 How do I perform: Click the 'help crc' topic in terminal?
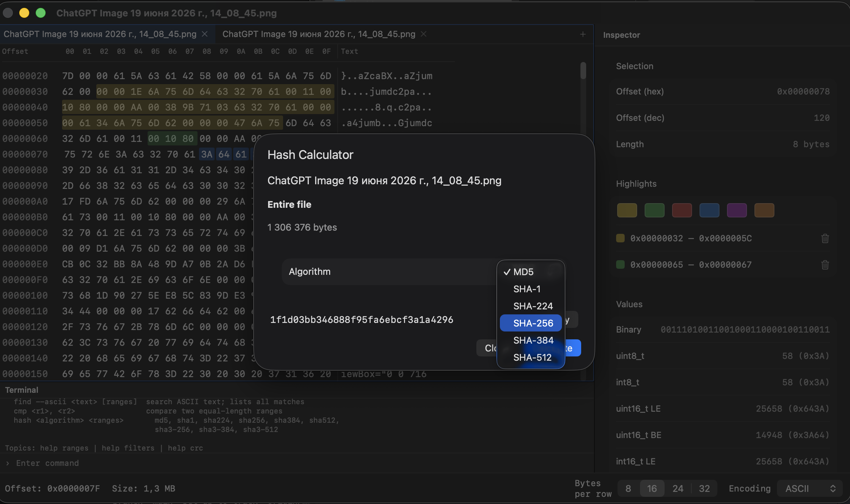(x=185, y=448)
